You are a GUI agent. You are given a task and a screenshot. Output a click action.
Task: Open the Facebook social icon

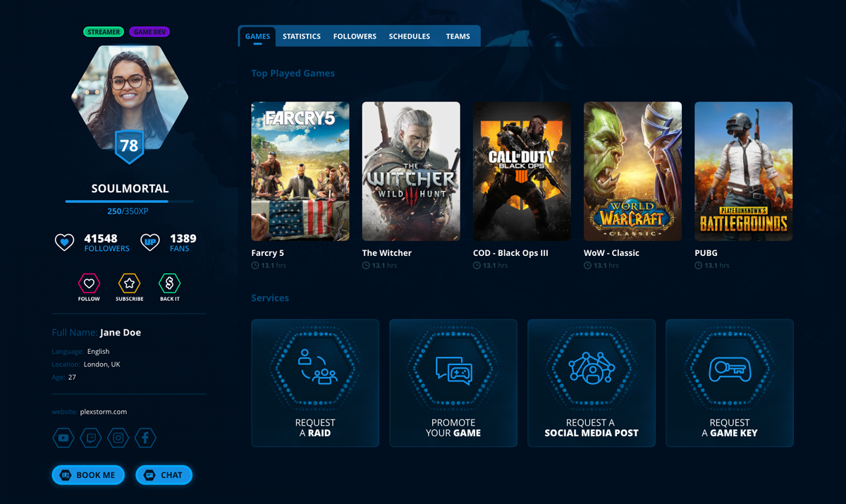point(145,438)
